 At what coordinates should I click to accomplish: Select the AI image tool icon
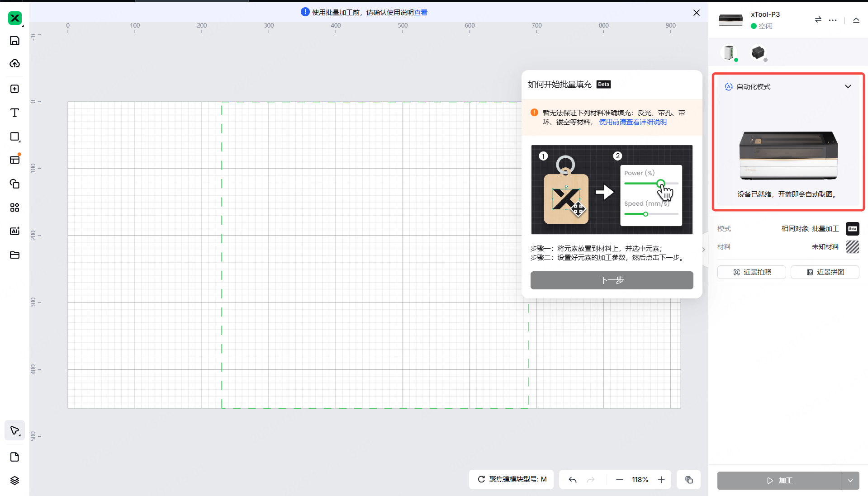15,231
